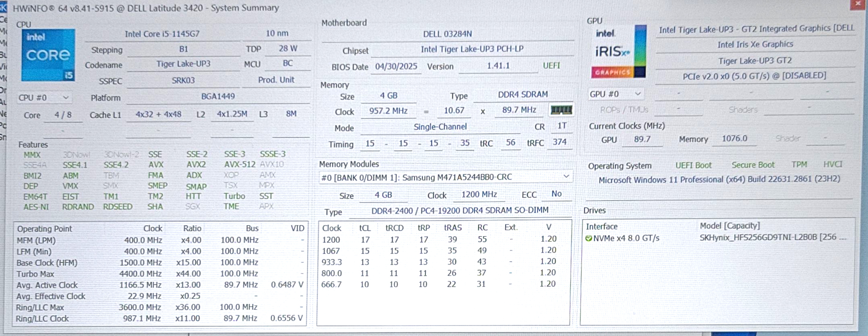The image size is (868, 336).
Task: Click the Ring/LLC Max row label
Action: point(40,308)
